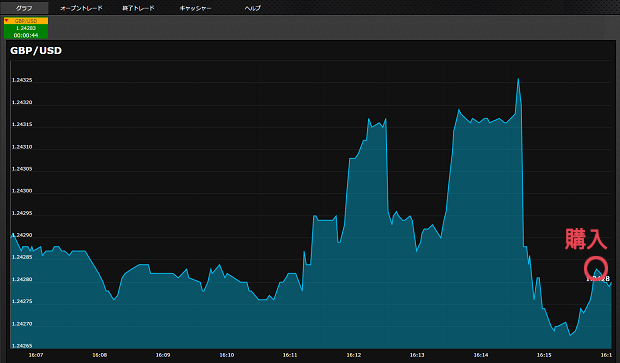Click the red circle purchase marker
The image size is (620, 363).
596,268
